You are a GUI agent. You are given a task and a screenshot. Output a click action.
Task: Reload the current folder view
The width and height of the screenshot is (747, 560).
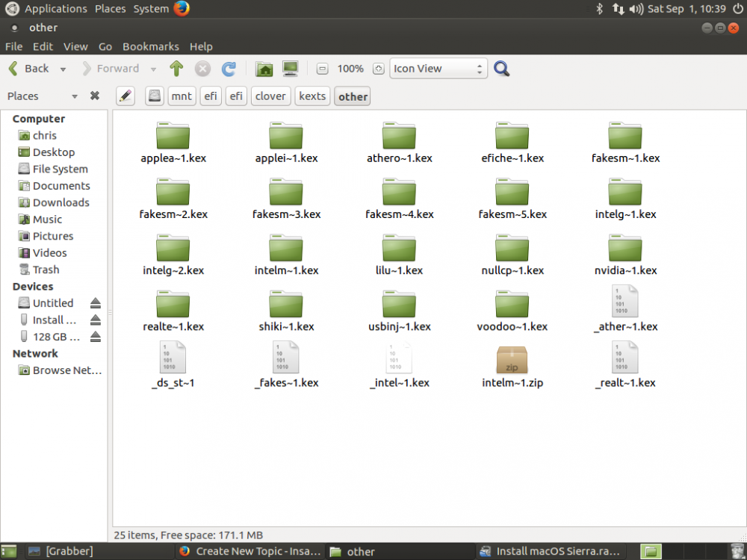coord(229,69)
